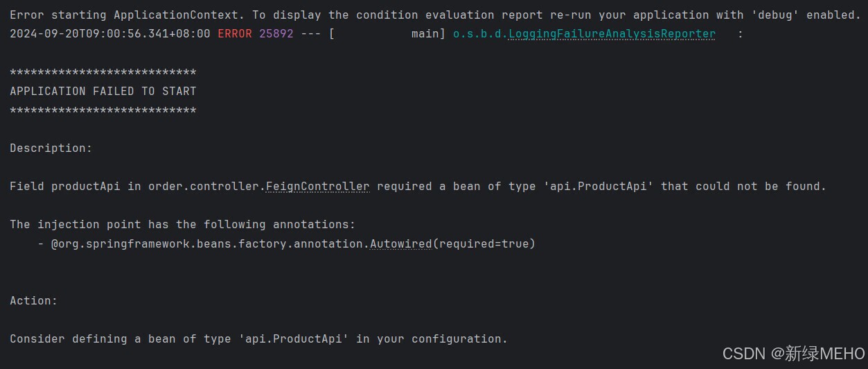This screenshot has height=369, width=868.
Task: Click the LoggingFailureAnalysisReporter class link
Action: point(612,34)
